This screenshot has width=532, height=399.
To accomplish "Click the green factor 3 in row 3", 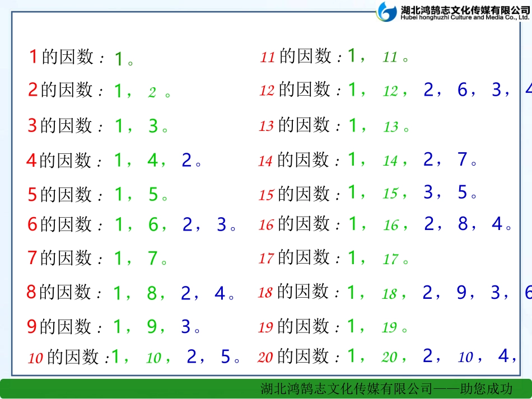I will tap(153, 126).
